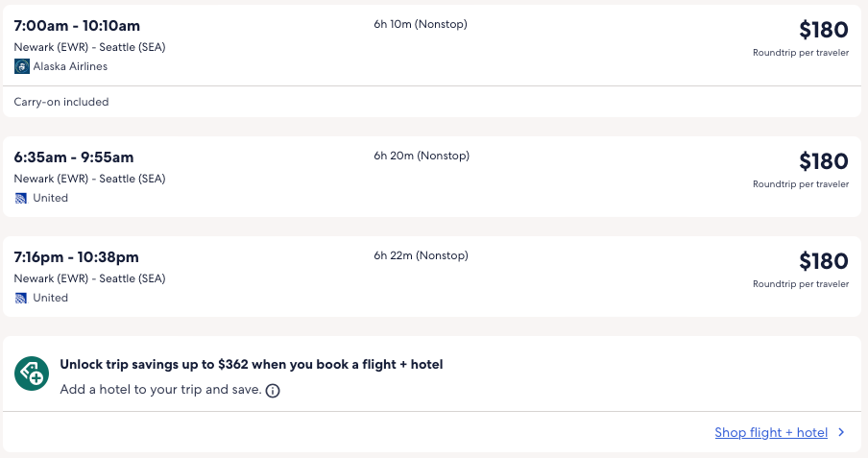Image resolution: width=868 pixels, height=458 pixels.
Task: Click the 'Add a hotel to your trip' text
Action: point(160,390)
